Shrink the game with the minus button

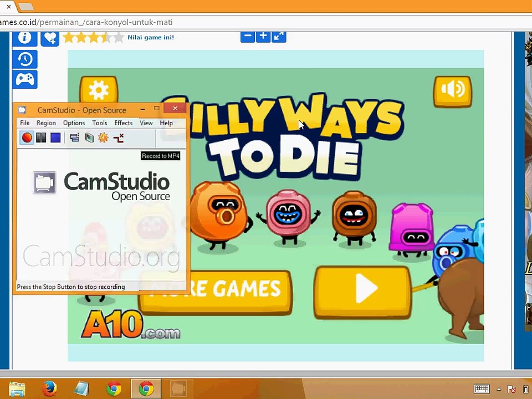click(x=248, y=37)
